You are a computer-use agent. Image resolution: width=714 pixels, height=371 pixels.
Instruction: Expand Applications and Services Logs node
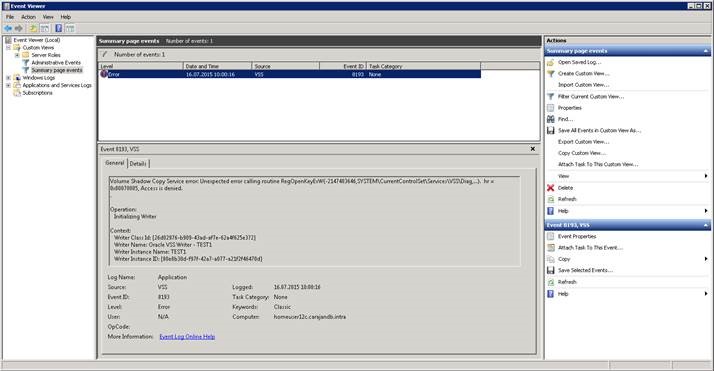click(x=8, y=85)
